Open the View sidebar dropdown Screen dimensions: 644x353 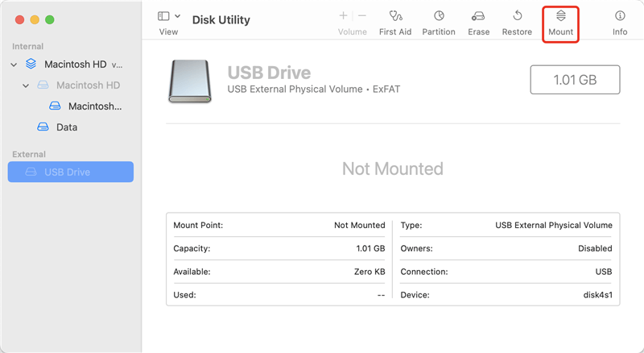click(169, 16)
